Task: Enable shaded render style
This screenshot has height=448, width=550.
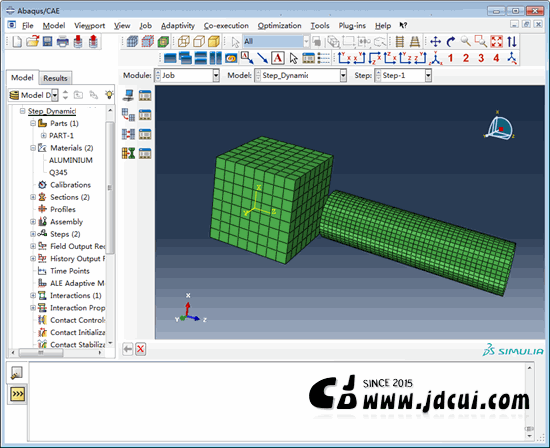Action: [x=214, y=42]
